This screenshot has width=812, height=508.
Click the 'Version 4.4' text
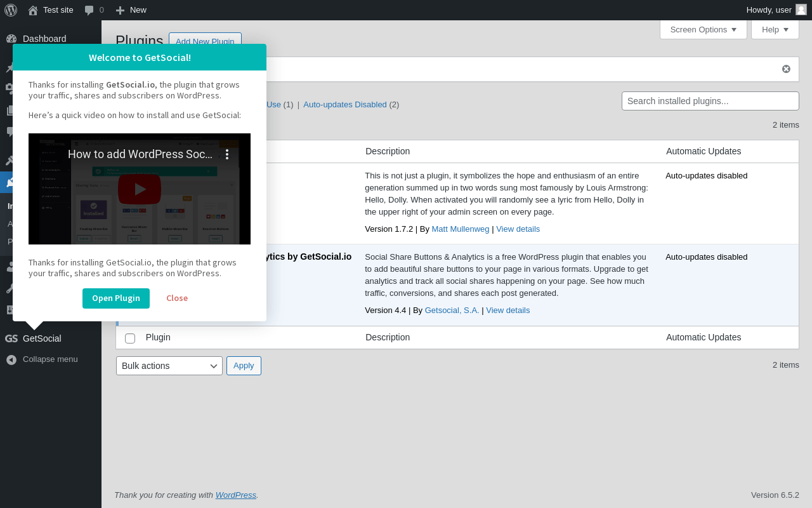point(386,311)
